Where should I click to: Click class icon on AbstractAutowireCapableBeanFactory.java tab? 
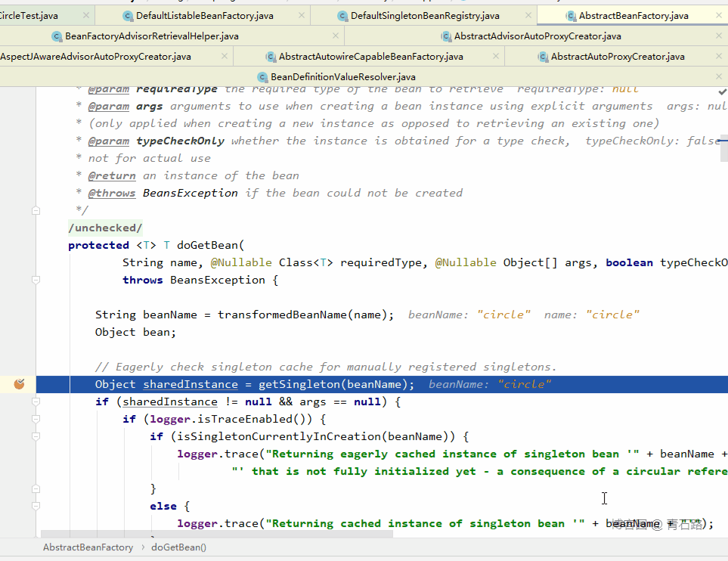coord(271,57)
